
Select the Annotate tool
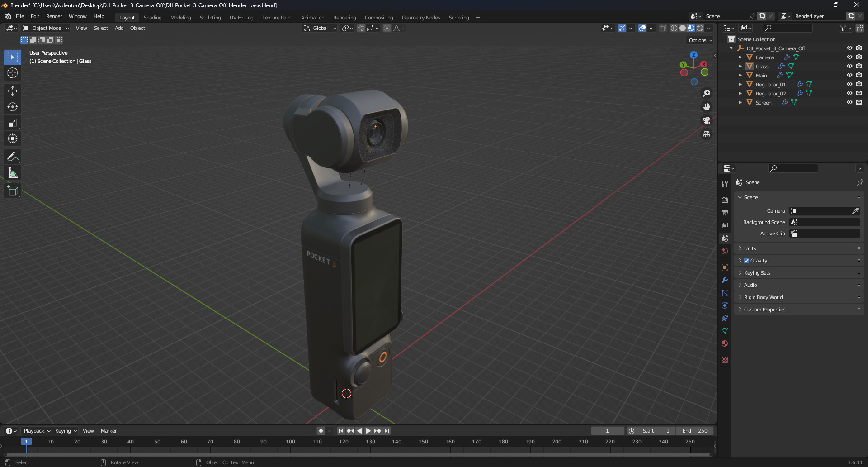[13, 157]
